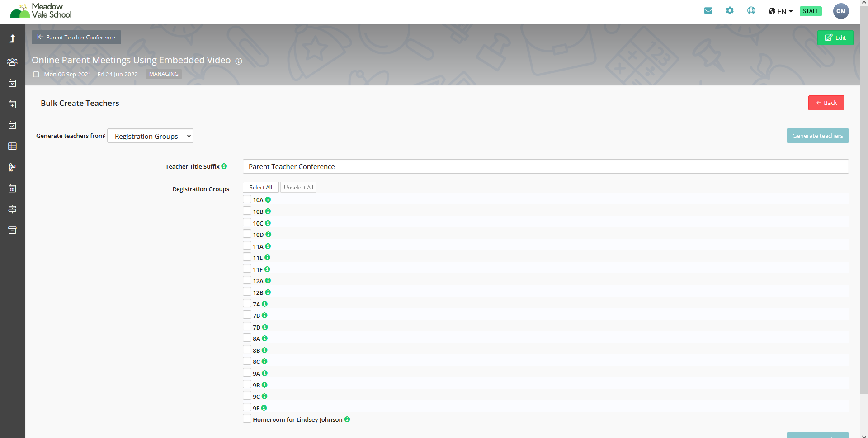Open the EN language dropdown
The height and width of the screenshot is (438, 868).
click(781, 11)
